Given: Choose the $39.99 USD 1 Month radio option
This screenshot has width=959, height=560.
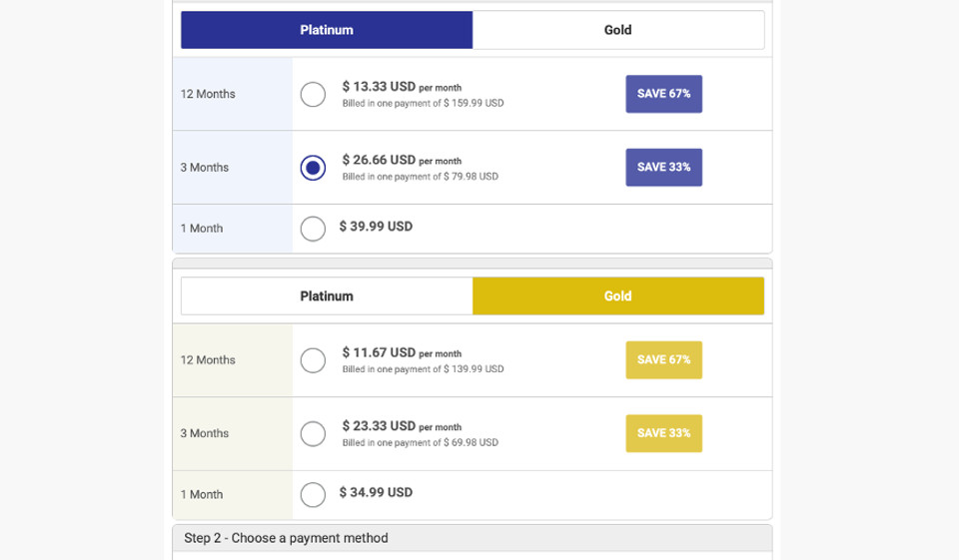Looking at the screenshot, I should [313, 229].
